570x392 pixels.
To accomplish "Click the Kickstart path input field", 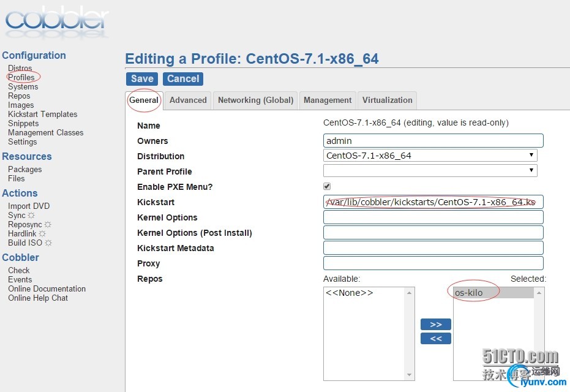I will (x=433, y=202).
